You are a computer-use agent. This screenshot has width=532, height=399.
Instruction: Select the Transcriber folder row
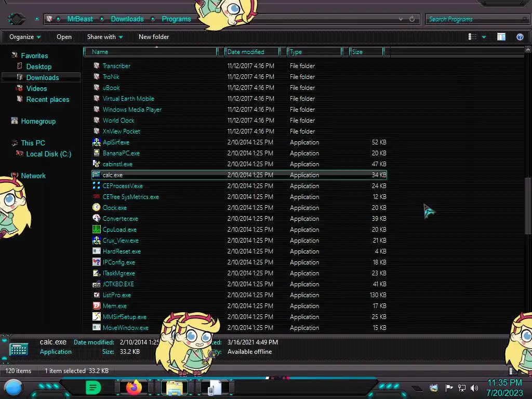[239, 66]
